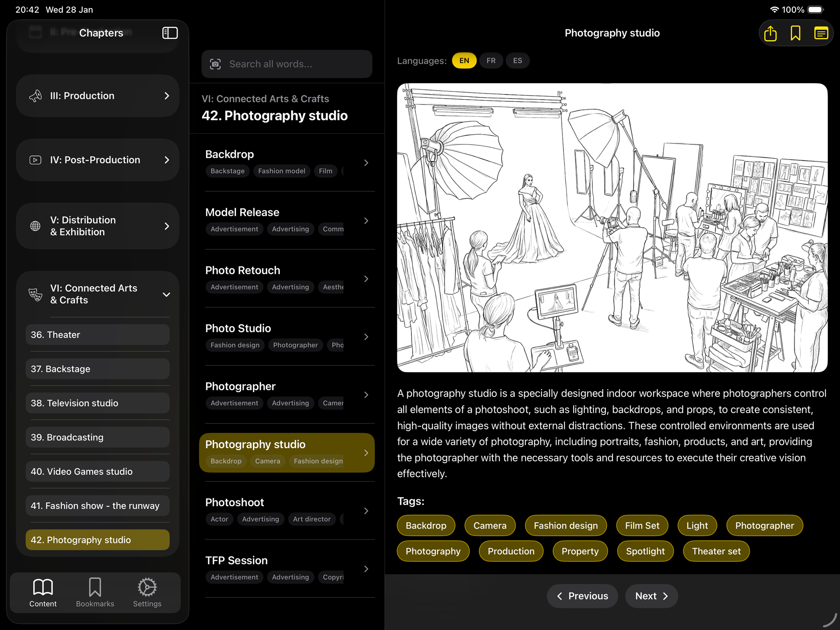Image resolution: width=840 pixels, height=630 pixels.
Task: Open chapter 38. Television studio
Action: coord(97,403)
